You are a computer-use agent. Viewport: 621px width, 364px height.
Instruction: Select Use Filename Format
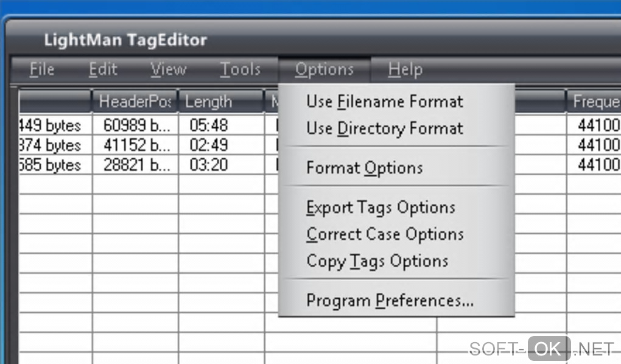point(385,102)
